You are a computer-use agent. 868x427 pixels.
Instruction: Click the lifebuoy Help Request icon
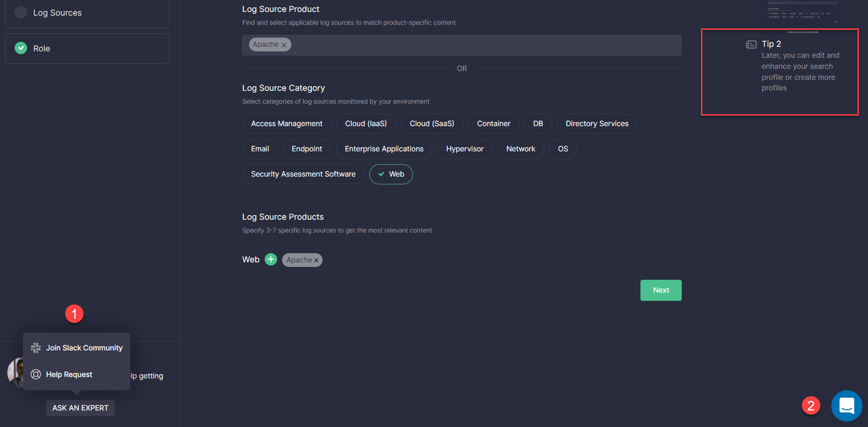click(36, 375)
